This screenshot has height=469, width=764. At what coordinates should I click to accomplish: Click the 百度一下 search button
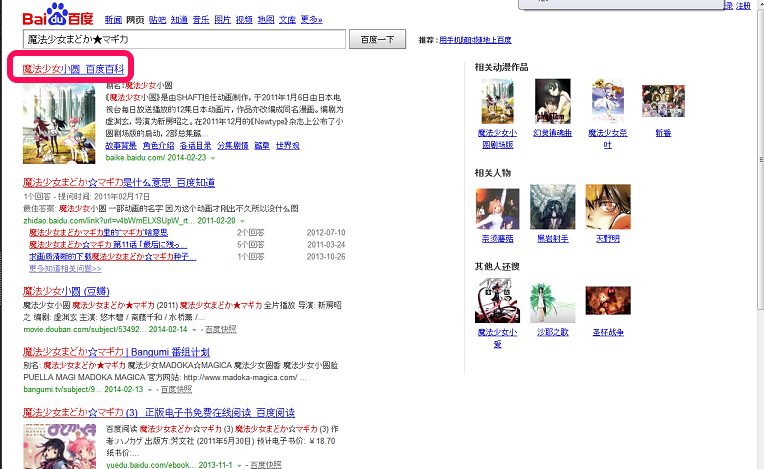click(377, 39)
